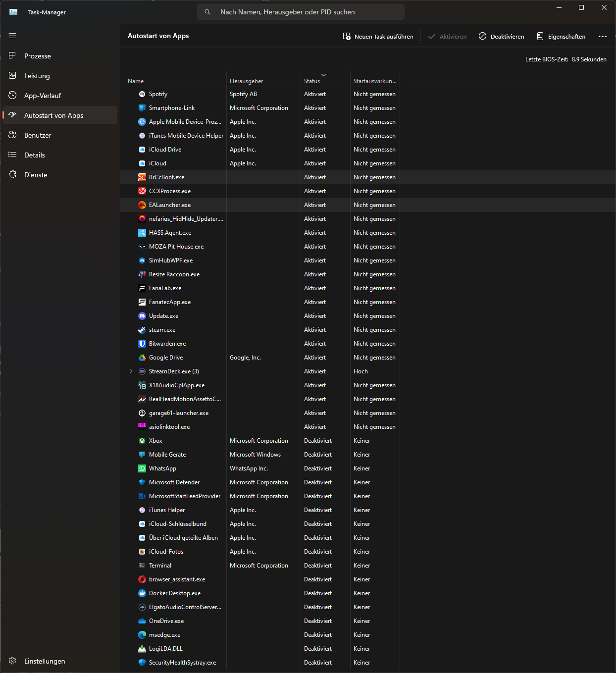Click the Letzte BIOS-Zeit value
Image resolution: width=616 pixels, height=673 pixels.
point(589,59)
